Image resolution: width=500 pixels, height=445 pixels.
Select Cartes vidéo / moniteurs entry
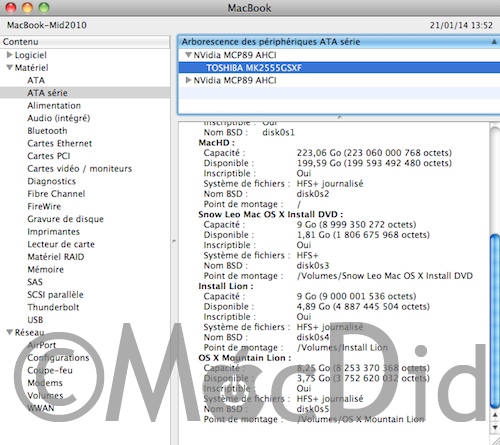pos(79,169)
